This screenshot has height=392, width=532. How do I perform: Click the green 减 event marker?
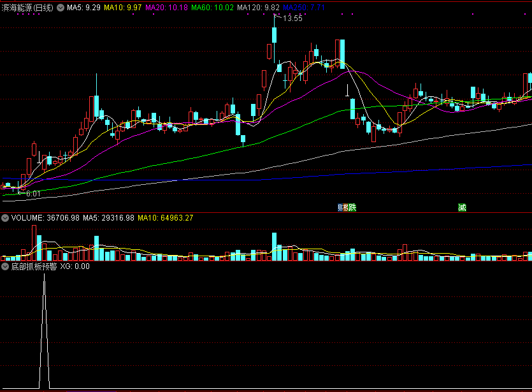coord(462,207)
